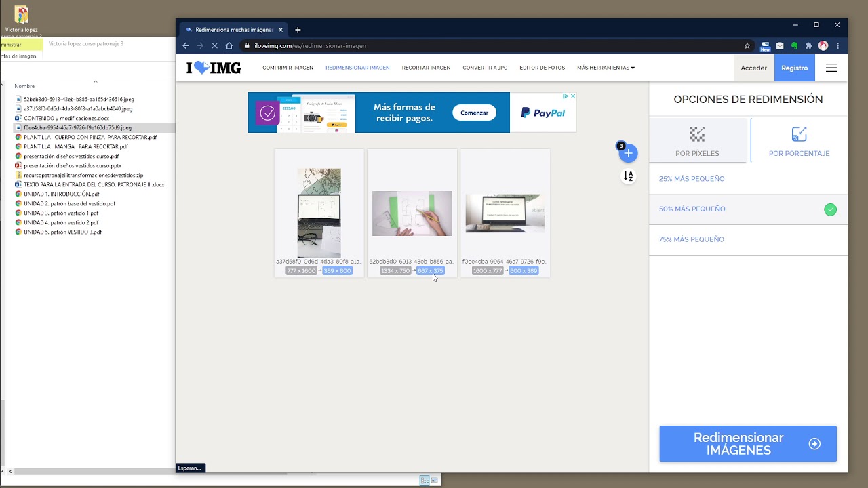
Task: Click the Acceder login button
Action: (x=753, y=68)
